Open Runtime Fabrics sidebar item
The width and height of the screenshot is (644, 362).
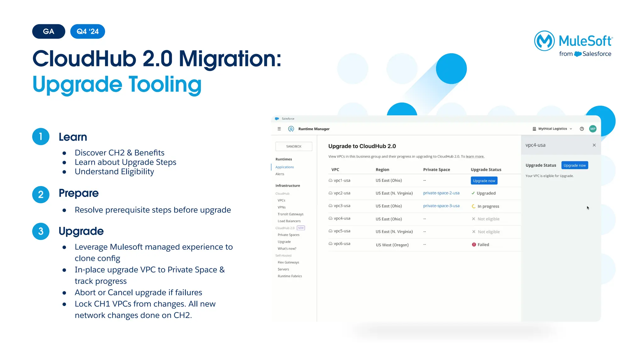[x=290, y=276]
